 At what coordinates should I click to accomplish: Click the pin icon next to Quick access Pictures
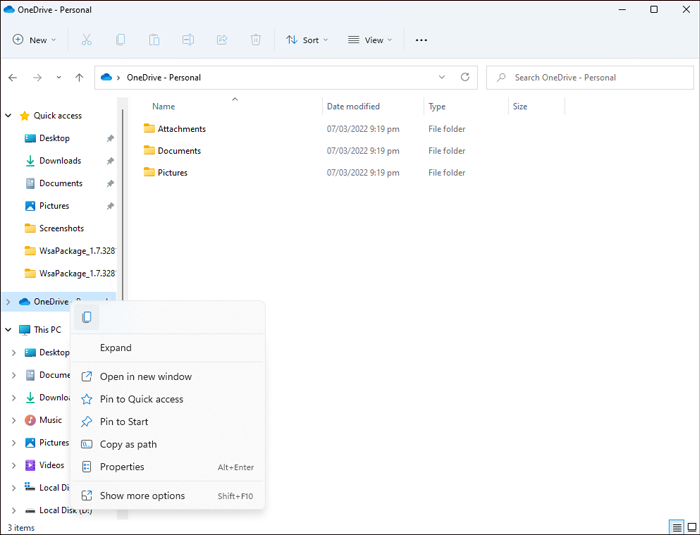click(x=110, y=206)
